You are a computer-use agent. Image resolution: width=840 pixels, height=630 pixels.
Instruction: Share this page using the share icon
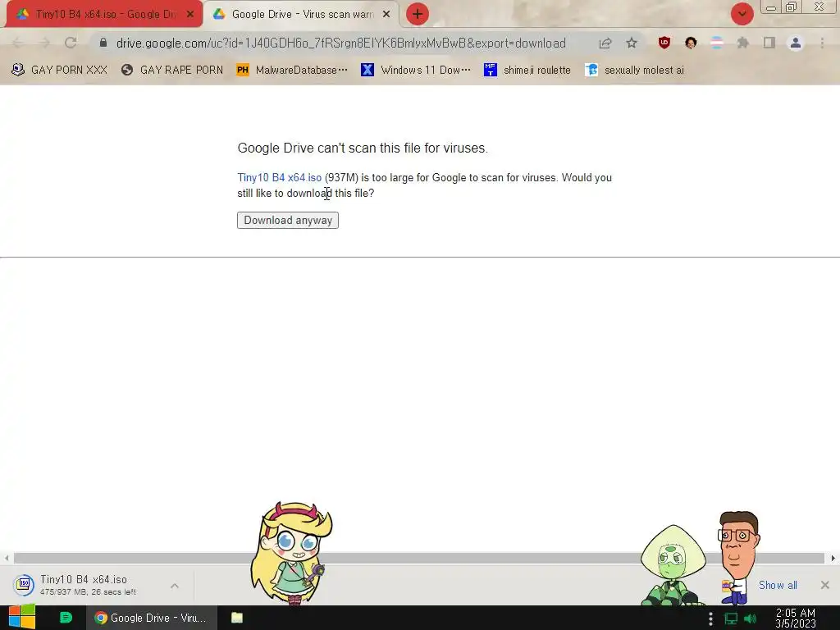pyautogui.click(x=605, y=43)
